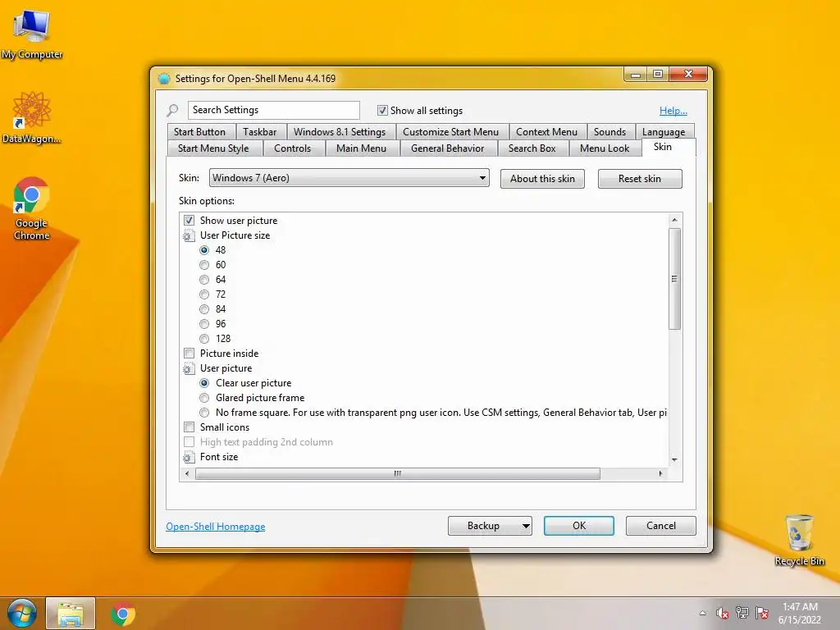This screenshot has width=840, height=630.
Task: Click the Search Settings input field
Action: (274, 110)
